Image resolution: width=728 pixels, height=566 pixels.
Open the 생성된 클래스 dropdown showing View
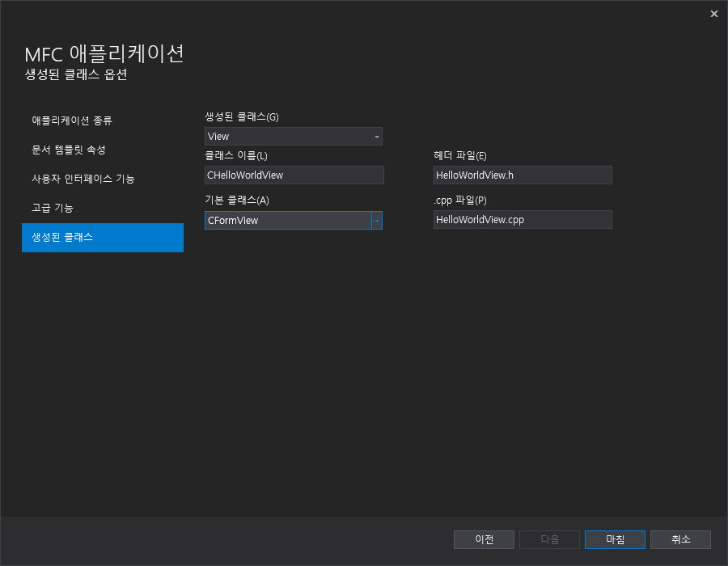(x=294, y=137)
